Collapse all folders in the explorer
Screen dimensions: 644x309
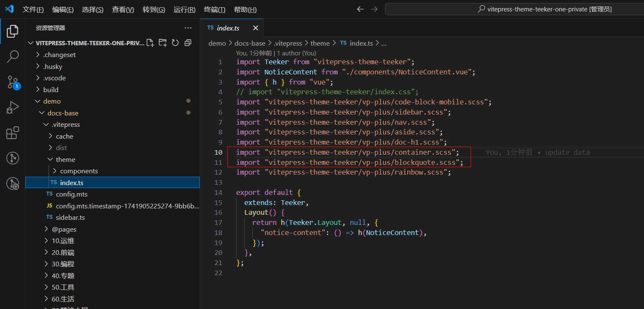(188, 43)
